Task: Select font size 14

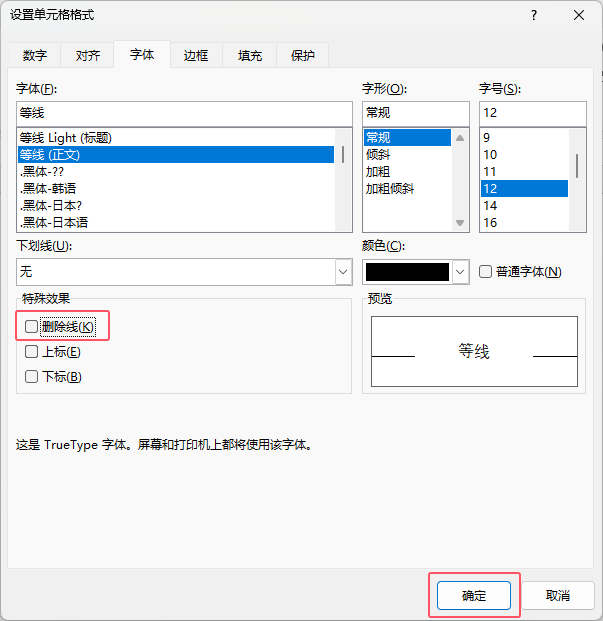Action: [524, 206]
